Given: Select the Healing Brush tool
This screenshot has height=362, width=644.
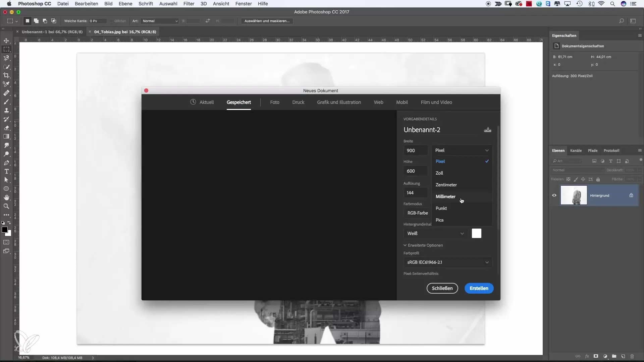Looking at the screenshot, I should click(6, 93).
